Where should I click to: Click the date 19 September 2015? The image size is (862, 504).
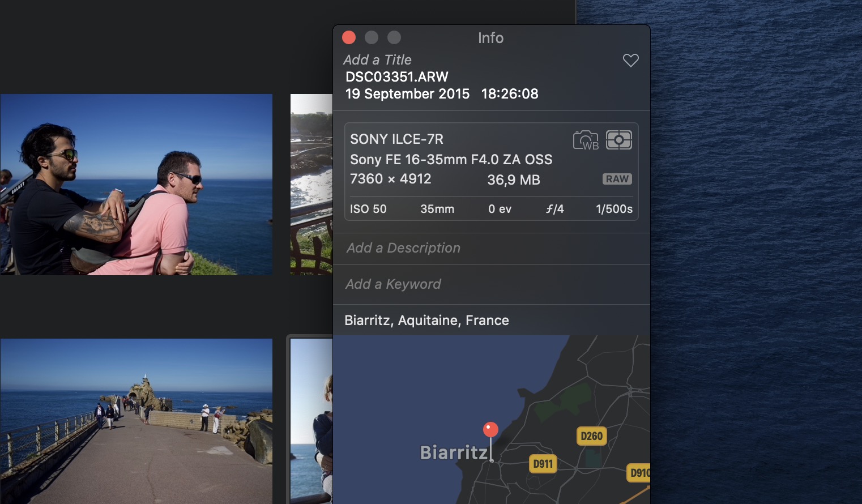(x=407, y=93)
